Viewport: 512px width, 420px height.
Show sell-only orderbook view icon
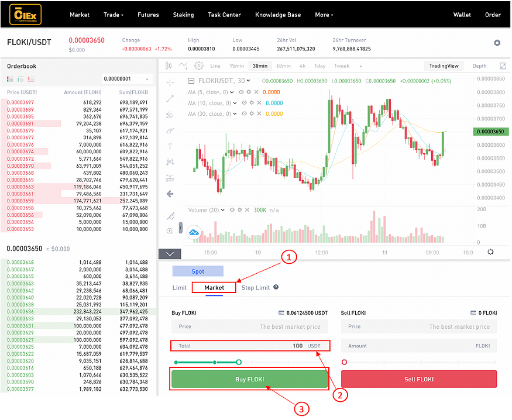31,79
